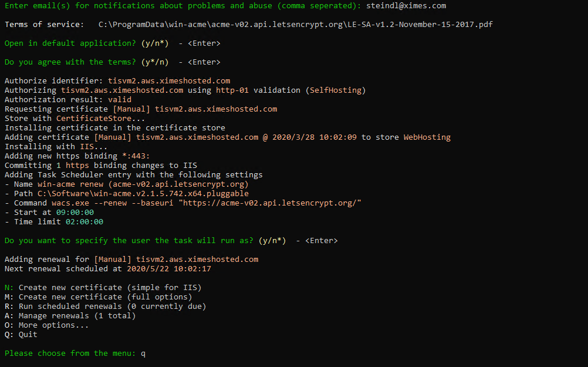Viewport: 588px width, 367px height.
Task: Click the email address steindl@ximes.com
Action: pyautogui.click(x=406, y=6)
